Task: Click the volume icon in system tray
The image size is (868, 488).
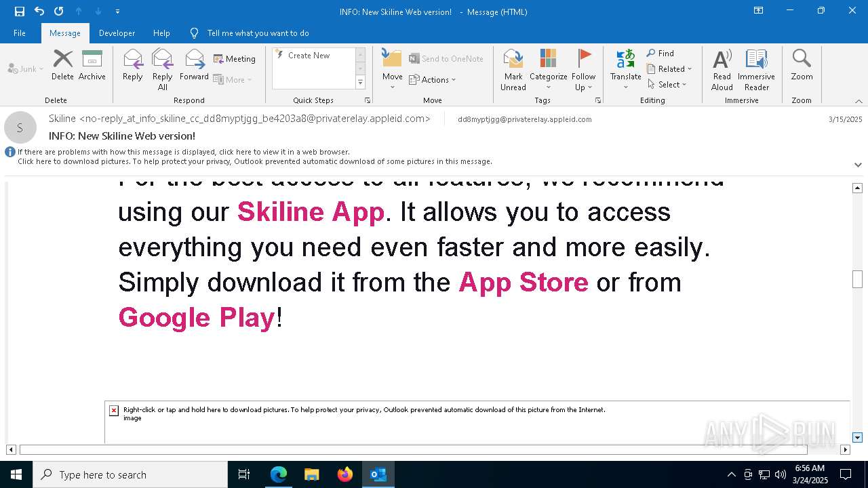Action: 780,474
